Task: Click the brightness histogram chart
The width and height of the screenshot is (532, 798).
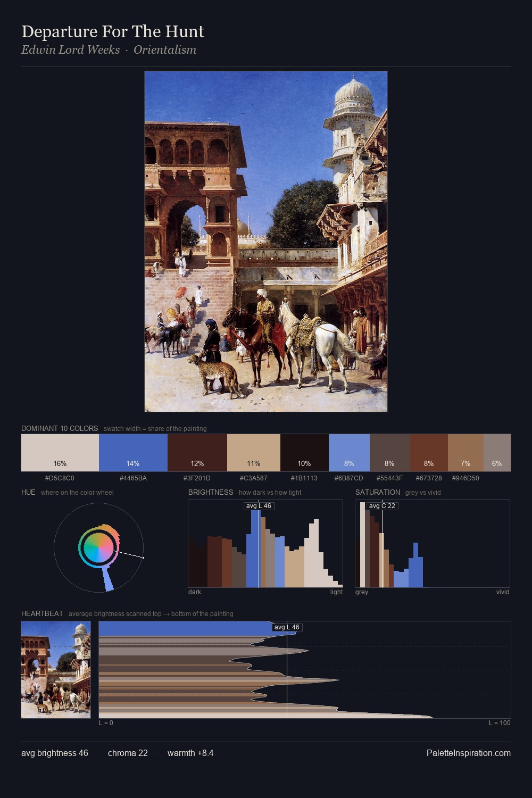Action: [265, 544]
